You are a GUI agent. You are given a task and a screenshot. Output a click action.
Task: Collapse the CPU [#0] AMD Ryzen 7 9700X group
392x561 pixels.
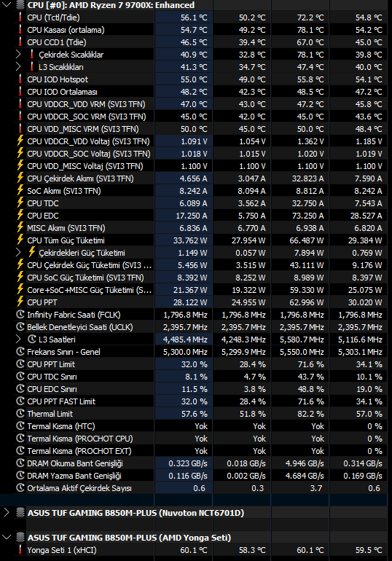7,5
